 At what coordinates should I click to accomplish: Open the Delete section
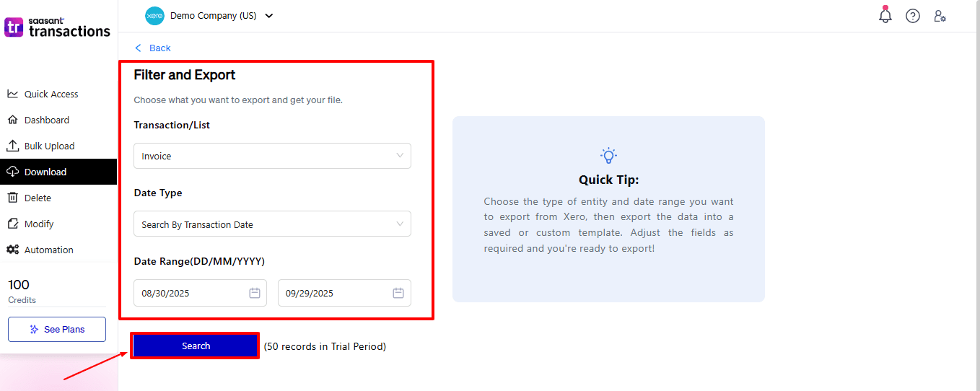(38, 198)
